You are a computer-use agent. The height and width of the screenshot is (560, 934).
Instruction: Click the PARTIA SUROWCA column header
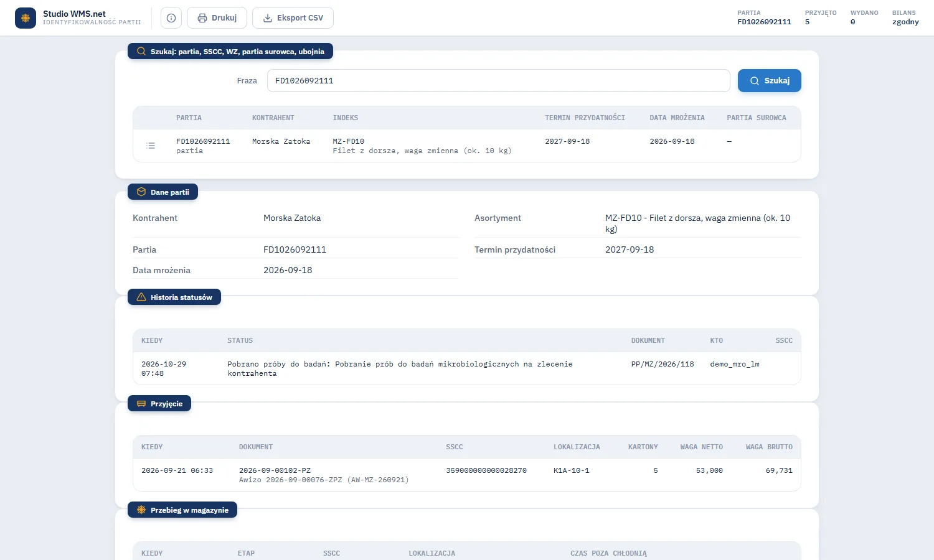click(x=757, y=118)
